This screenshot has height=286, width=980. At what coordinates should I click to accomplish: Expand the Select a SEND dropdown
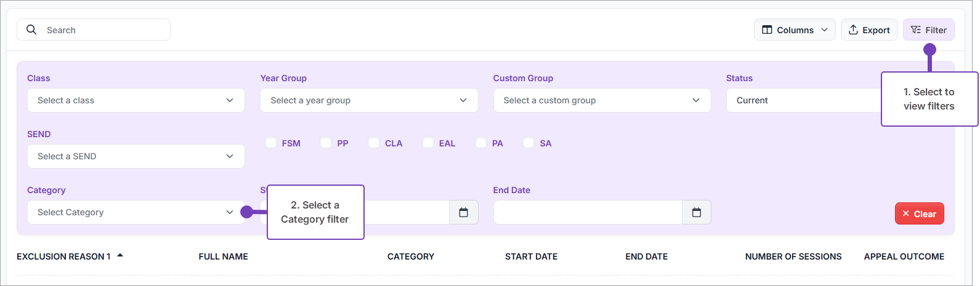coord(136,156)
